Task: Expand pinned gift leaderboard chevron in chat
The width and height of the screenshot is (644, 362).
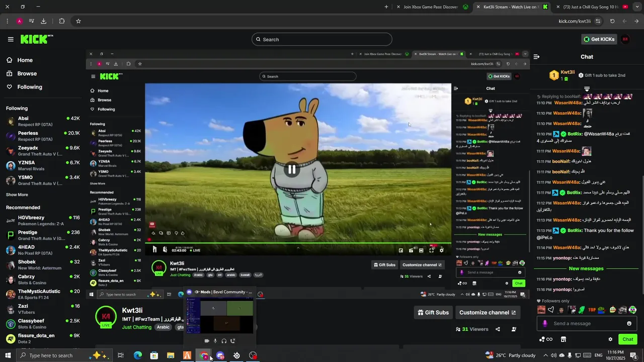Action: click(587, 89)
